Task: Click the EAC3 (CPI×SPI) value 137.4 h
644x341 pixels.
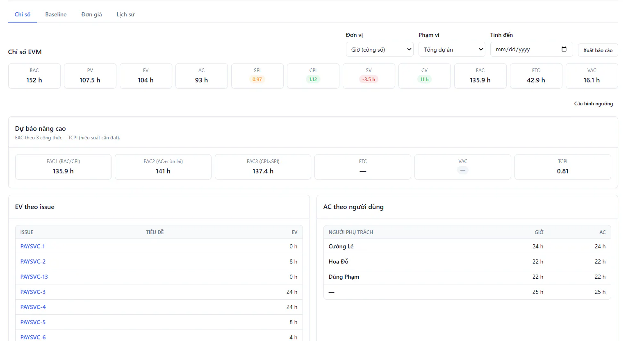Action: click(x=263, y=171)
